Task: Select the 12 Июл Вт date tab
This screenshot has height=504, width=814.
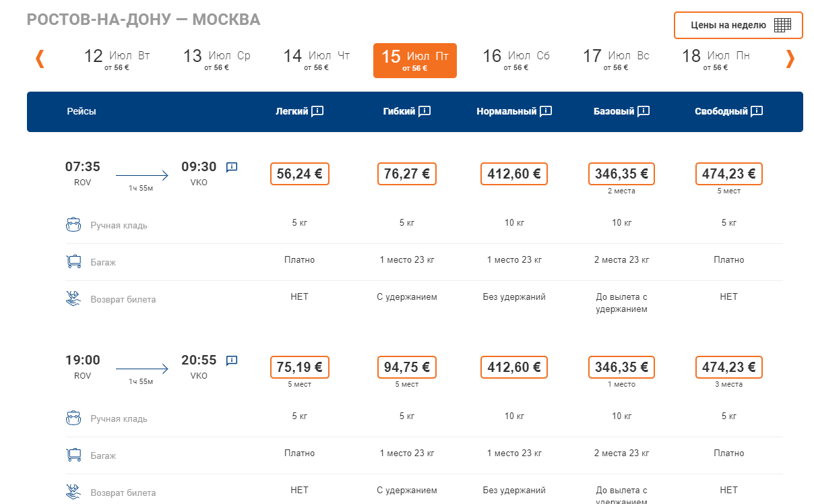Action: (117, 59)
